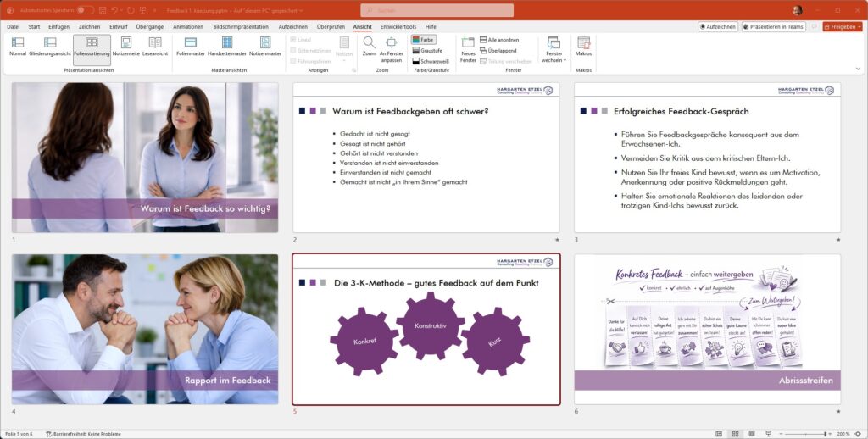
Task: Click the Notizenseite view icon
Action: 126,46
